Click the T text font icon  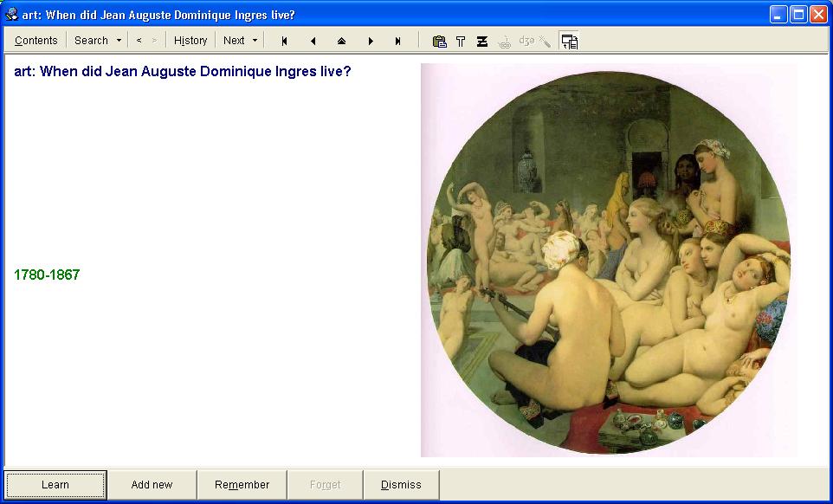click(x=461, y=41)
